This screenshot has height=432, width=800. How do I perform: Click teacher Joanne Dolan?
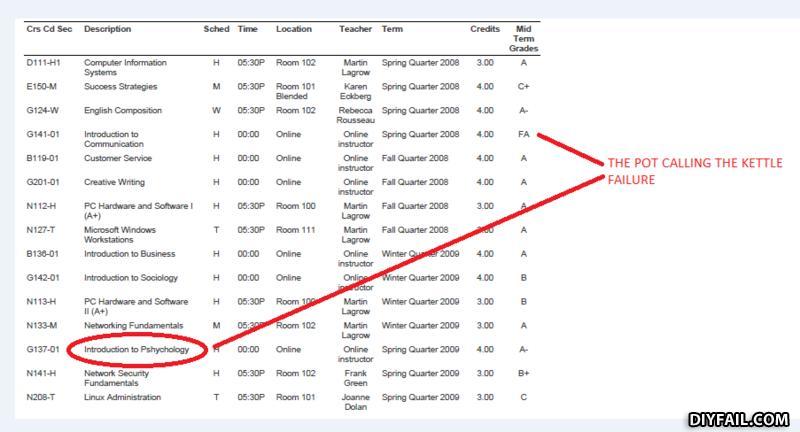click(x=356, y=403)
